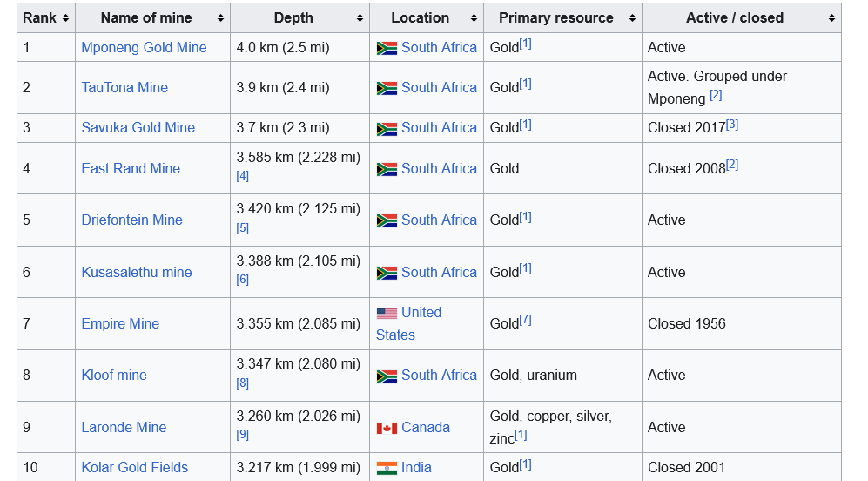
Task: Select depth text 3.7 km (2.3 mi)
Action: point(283,127)
